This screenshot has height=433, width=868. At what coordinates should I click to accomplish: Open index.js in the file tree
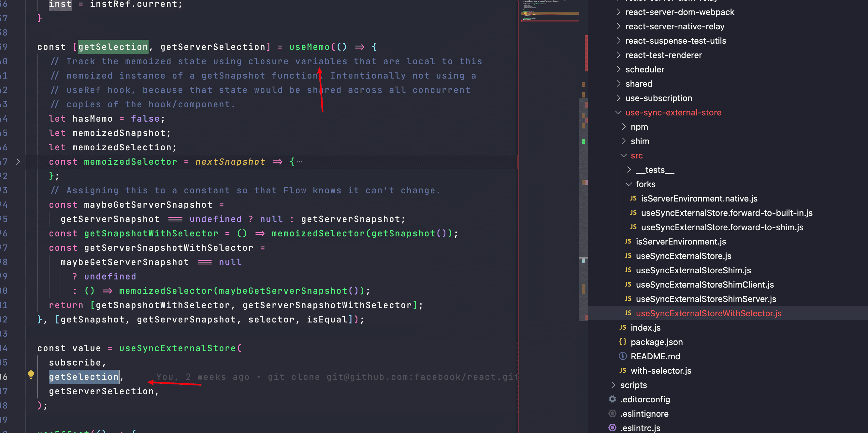click(645, 327)
